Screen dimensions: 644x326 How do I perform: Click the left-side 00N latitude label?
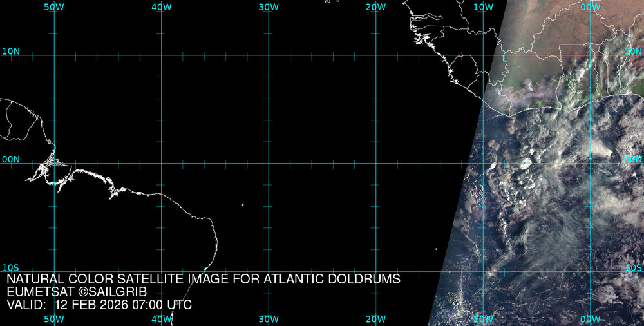click(11, 159)
